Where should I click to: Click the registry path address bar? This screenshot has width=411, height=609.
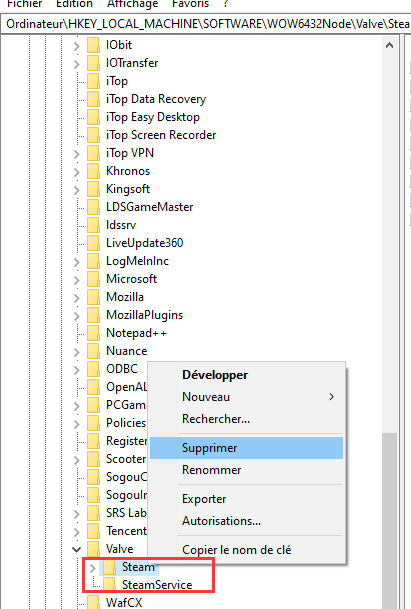(206, 24)
